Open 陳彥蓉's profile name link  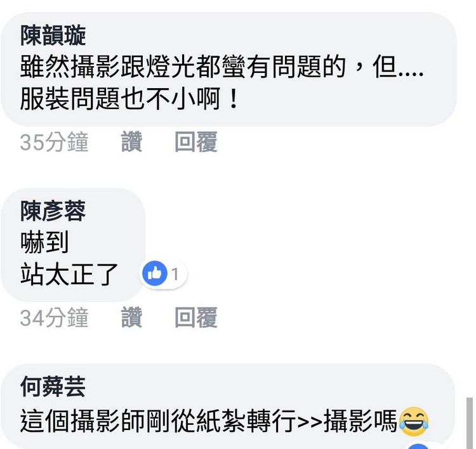tap(53, 211)
